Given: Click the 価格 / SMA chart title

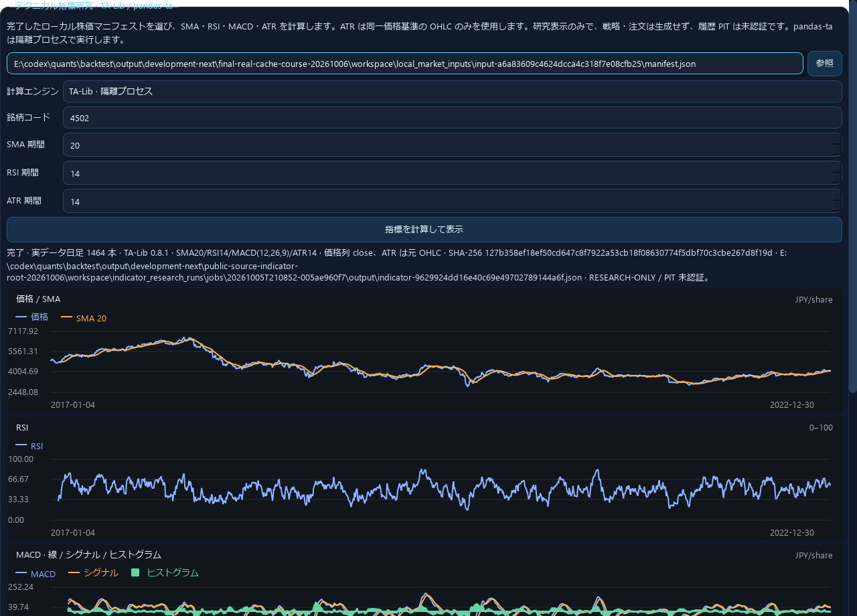Looking at the screenshot, I should pos(38,299).
